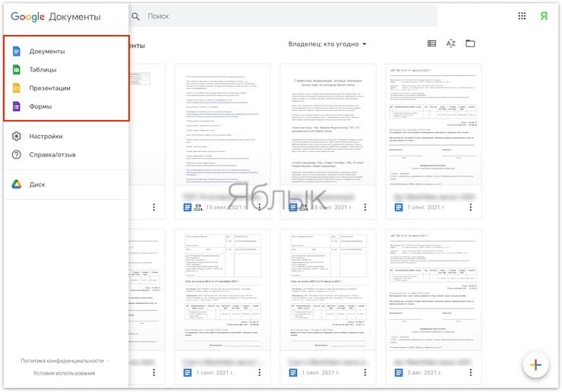Switch to Таблицы in the side menu
This screenshot has height=392, width=562.
coord(66,70)
